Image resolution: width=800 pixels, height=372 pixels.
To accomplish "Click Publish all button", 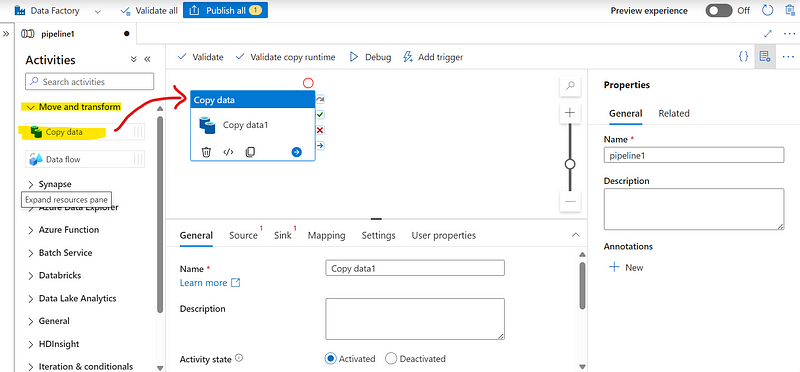I will tap(225, 10).
